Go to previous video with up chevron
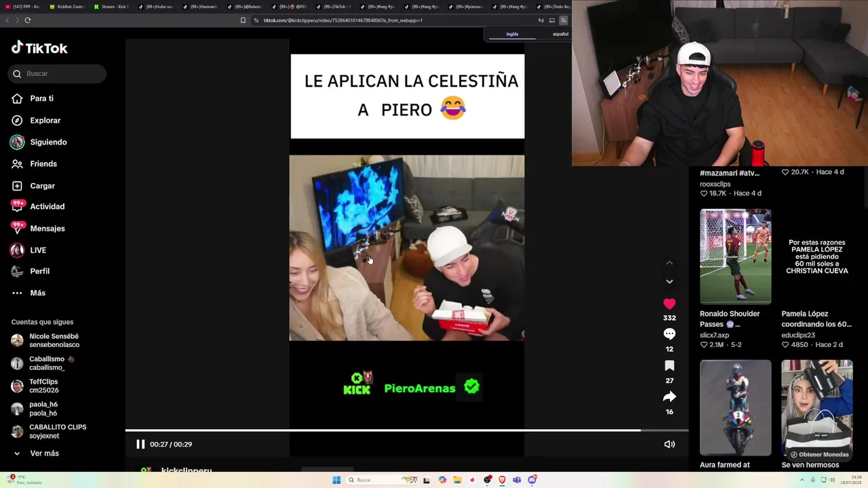The image size is (868, 488). tap(669, 263)
